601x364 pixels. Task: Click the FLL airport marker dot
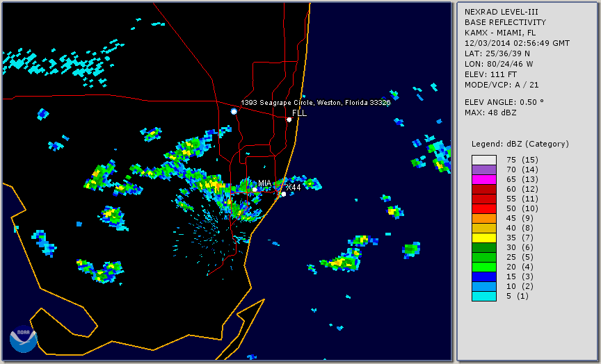289,119
